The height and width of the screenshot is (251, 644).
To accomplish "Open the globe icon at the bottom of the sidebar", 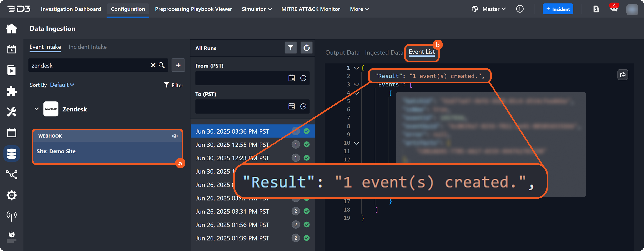I will [11, 237].
